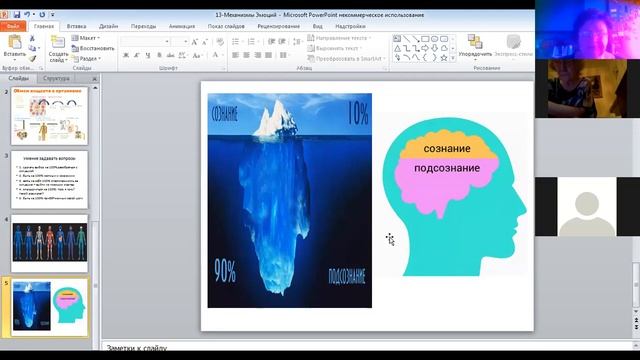Viewport: 640px width, 360px height.
Task: Toggle text shadow formatting
Action: coord(159,55)
